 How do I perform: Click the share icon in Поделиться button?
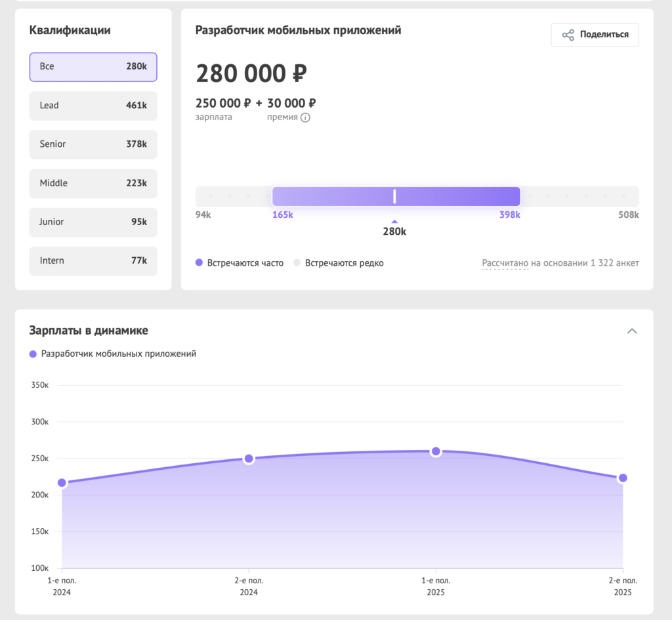click(568, 35)
